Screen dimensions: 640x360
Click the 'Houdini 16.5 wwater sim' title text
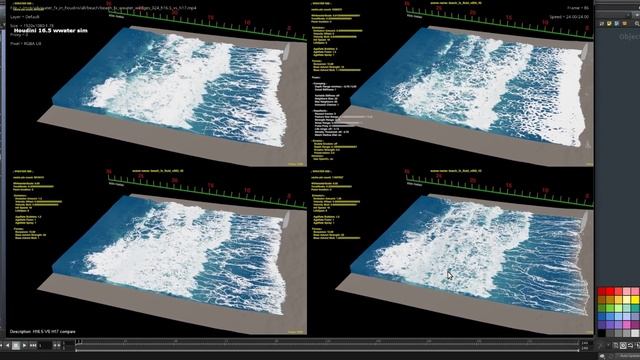click(51, 31)
